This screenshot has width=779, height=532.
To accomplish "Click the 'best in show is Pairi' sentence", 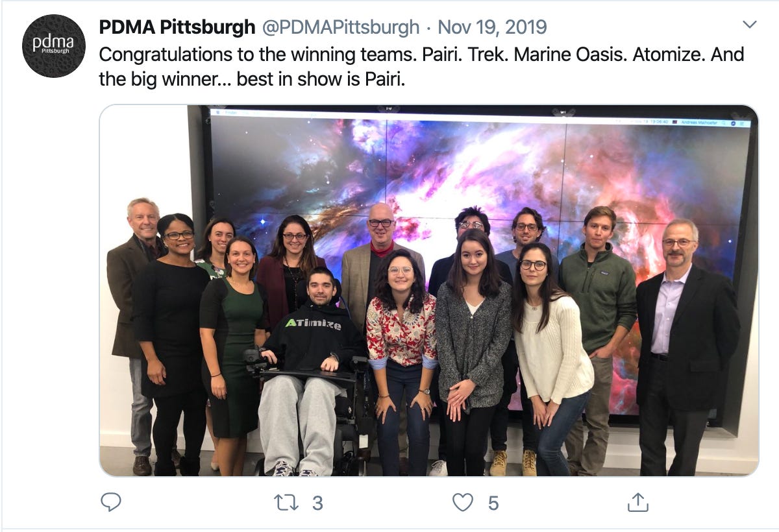I will [x=321, y=80].
